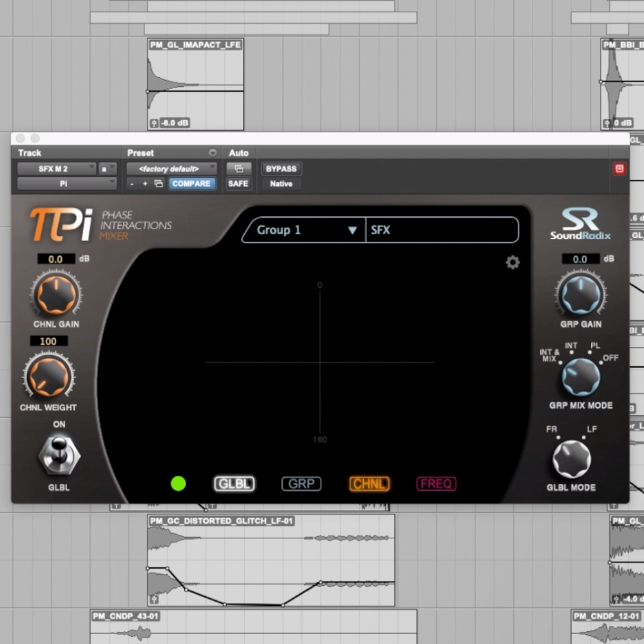Viewport: 644px width, 644px height.
Task: Toggle SAFE automation mode
Action: pos(238,184)
